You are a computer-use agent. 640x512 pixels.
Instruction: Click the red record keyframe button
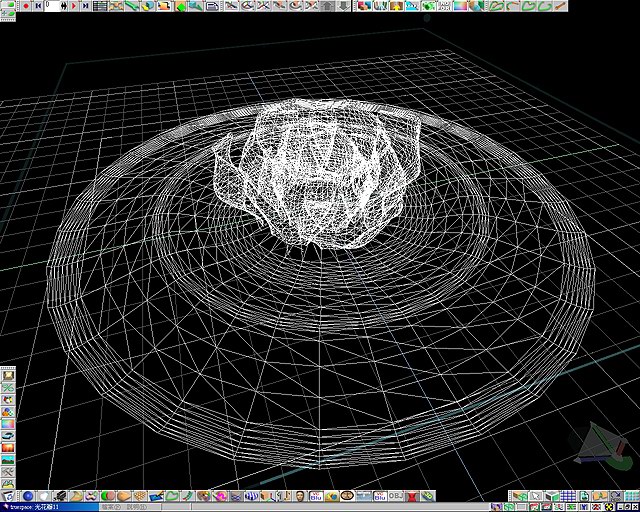26,6
